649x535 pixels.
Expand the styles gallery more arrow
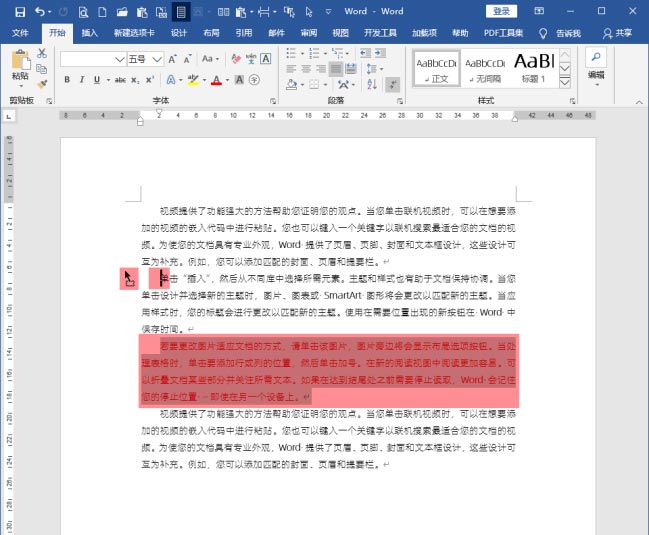[565, 82]
